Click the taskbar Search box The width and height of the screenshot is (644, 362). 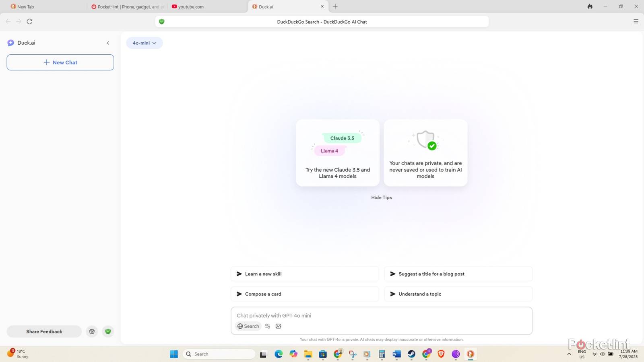219,354
